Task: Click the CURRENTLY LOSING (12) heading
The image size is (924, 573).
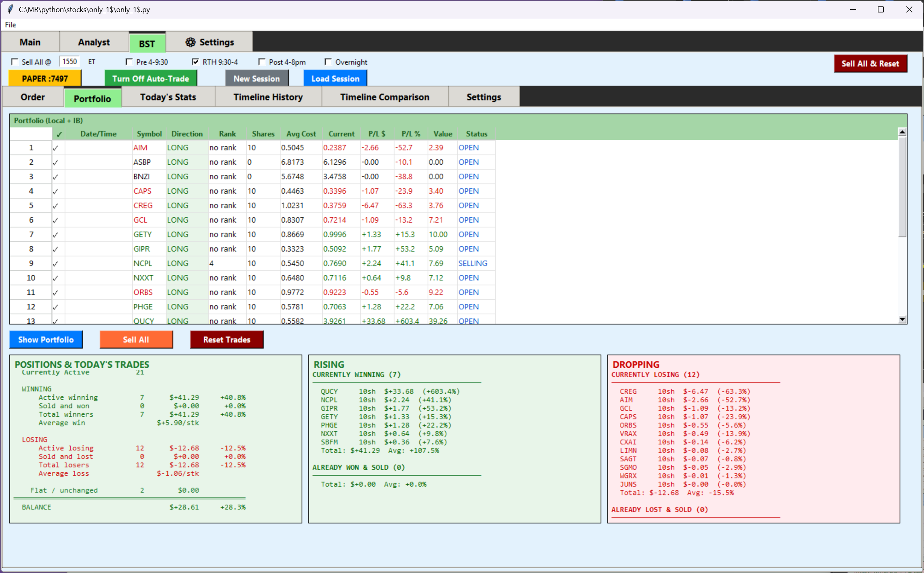Action: 656,374
